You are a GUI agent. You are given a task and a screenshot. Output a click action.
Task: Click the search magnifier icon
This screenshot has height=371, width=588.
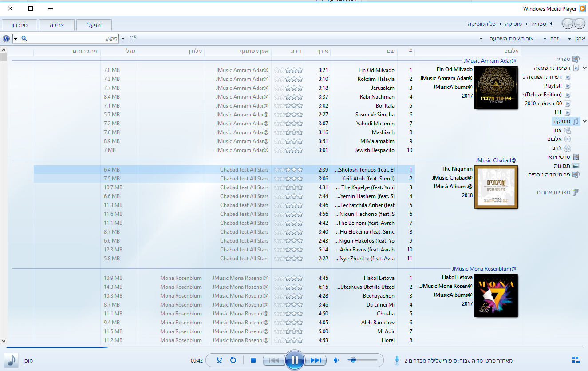[24, 39]
